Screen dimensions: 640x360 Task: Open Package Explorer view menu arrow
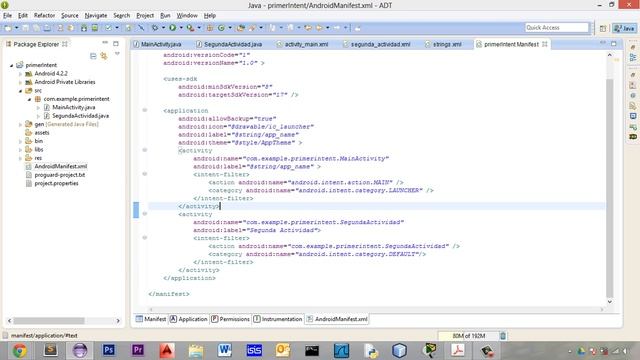[117, 54]
